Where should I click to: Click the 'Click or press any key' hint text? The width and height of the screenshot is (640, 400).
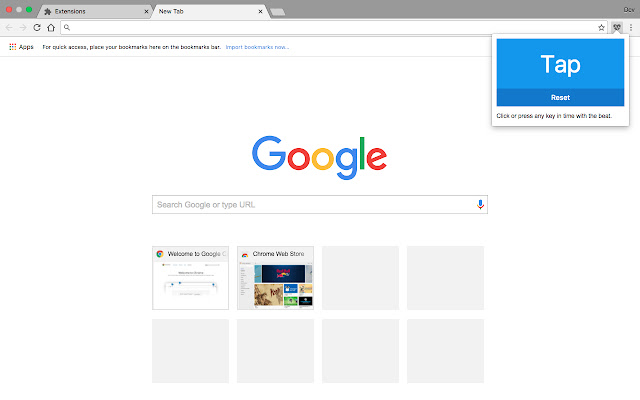(x=554, y=116)
